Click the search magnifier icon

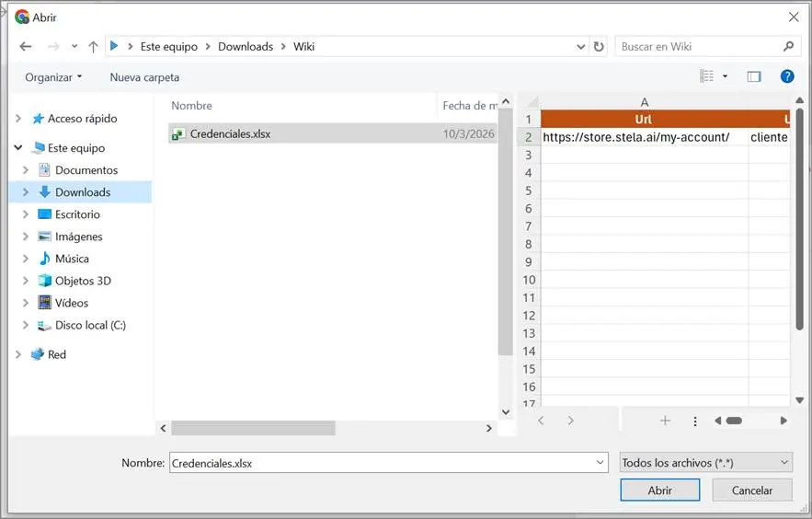tap(788, 47)
